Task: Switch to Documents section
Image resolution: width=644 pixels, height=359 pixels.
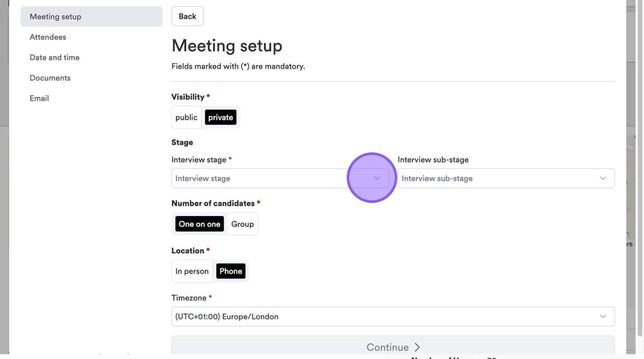Action: tap(50, 78)
